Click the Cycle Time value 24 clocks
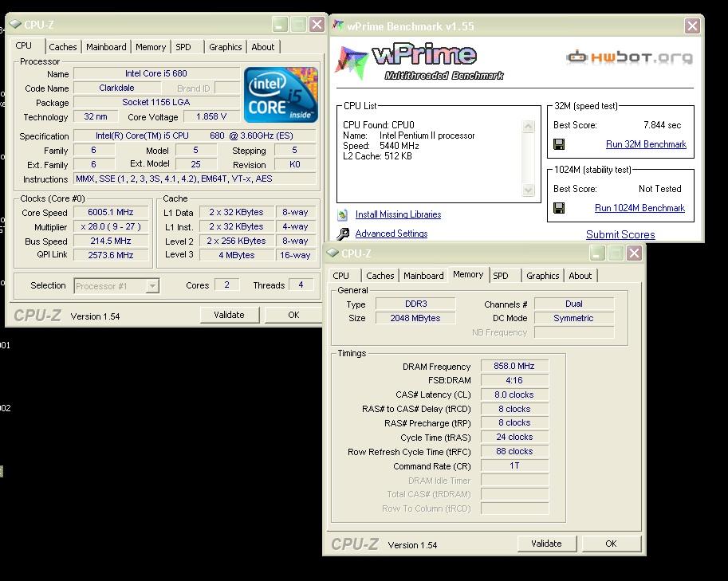Image resolution: width=728 pixels, height=581 pixels. 514,437
